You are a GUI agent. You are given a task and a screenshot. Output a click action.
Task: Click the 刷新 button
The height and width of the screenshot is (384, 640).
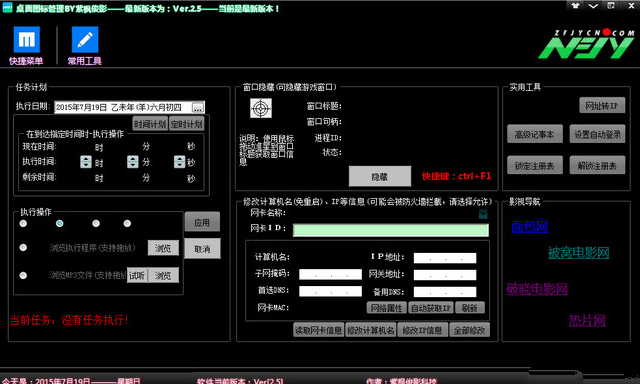(470, 308)
